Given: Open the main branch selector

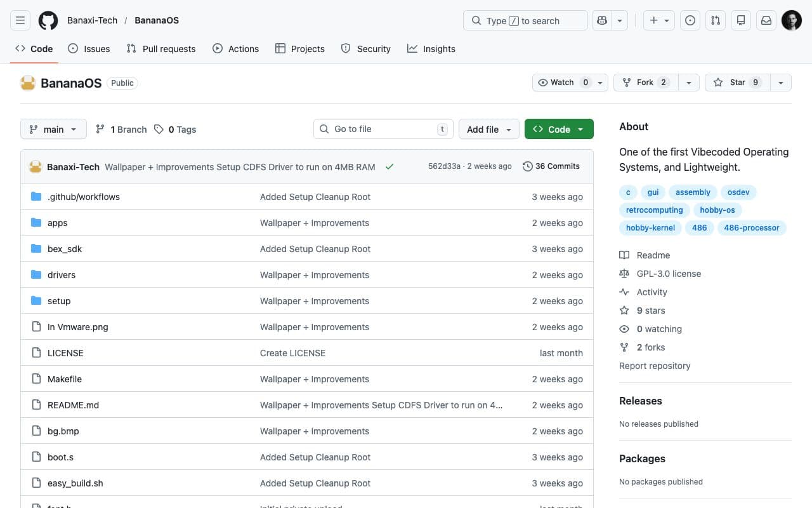Looking at the screenshot, I should pos(53,129).
